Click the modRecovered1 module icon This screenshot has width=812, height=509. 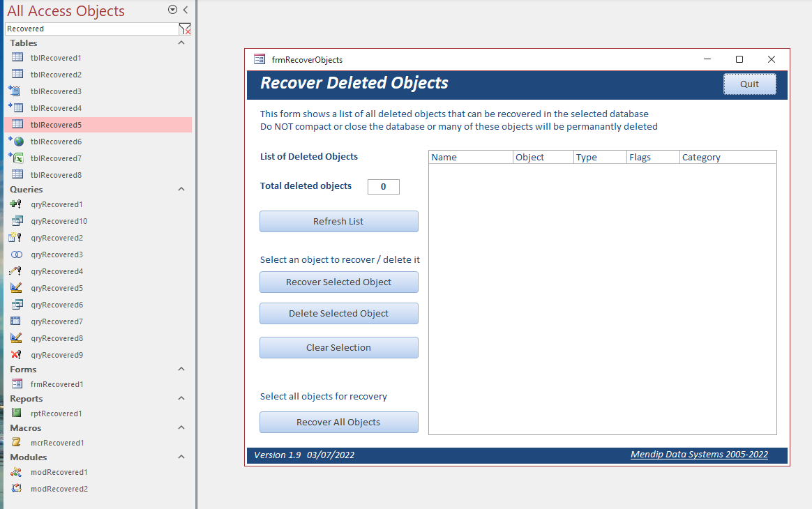tap(17, 472)
